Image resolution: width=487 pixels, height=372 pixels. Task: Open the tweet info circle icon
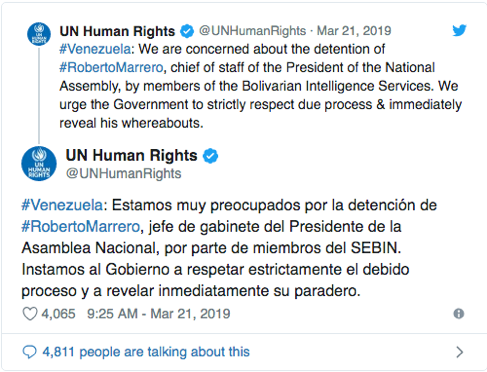(459, 314)
